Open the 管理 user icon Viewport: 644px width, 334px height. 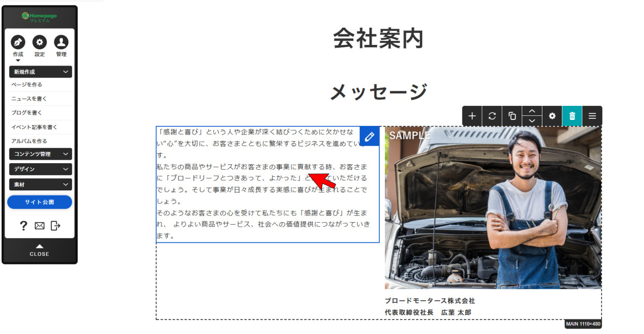(61, 42)
